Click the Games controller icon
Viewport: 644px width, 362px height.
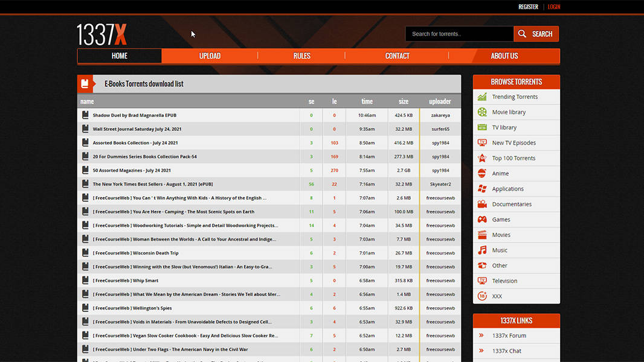click(x=482, y=220)
